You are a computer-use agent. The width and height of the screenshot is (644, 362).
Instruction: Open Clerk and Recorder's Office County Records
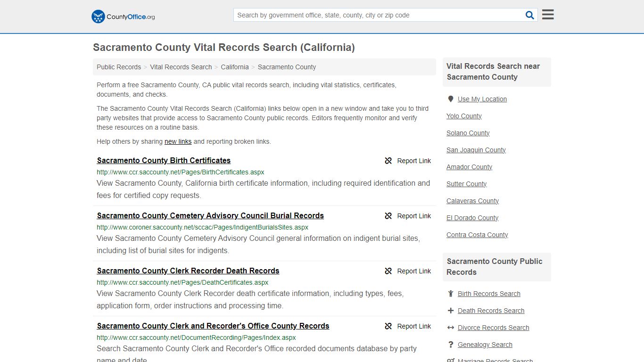tap(213, 326)
